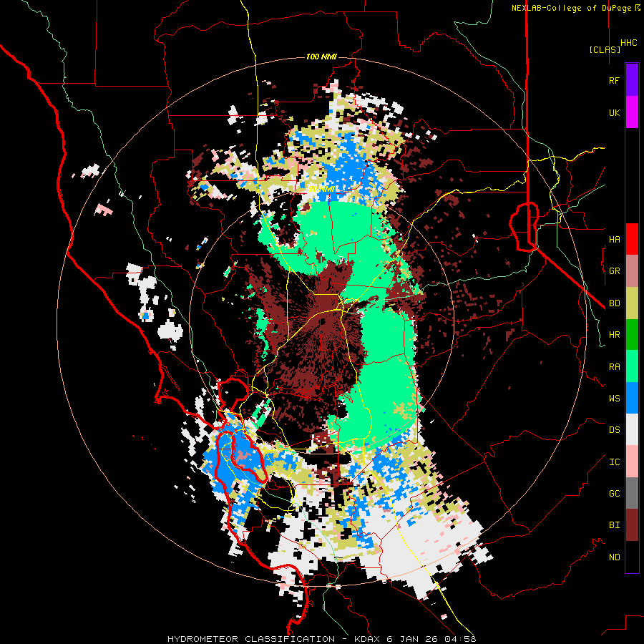The width and height of the screenshot is (644, 644).
Task: Click the RF purple legend color swatch
Action: pos(632,80)
